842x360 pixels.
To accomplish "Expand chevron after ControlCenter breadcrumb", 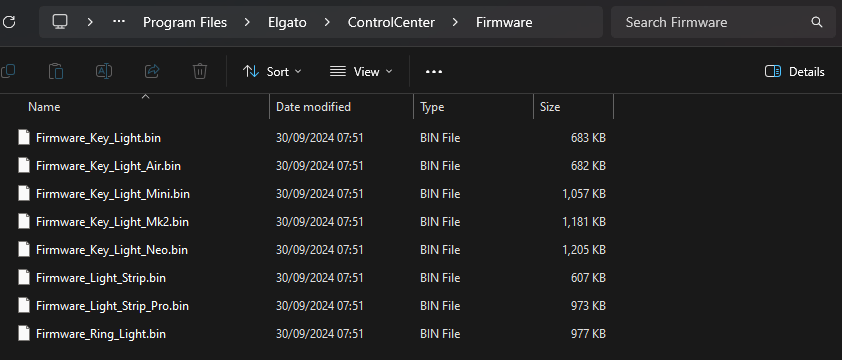I will [455, 22].
